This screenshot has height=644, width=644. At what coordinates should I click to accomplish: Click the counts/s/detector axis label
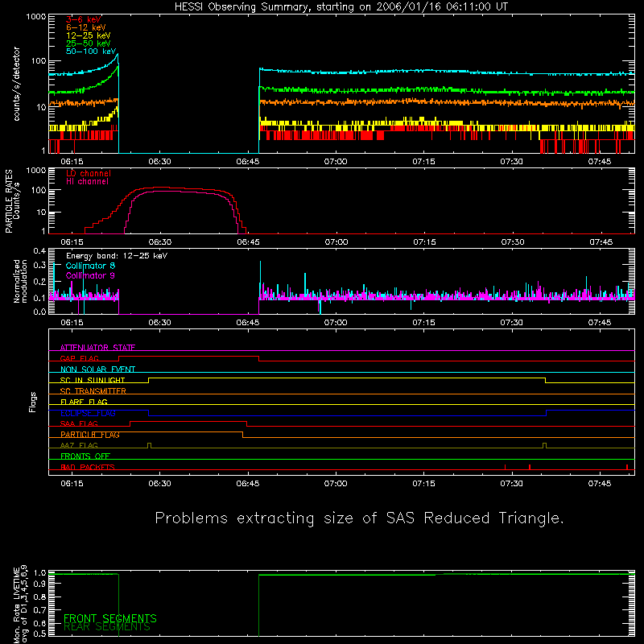[x=16, y=84]
